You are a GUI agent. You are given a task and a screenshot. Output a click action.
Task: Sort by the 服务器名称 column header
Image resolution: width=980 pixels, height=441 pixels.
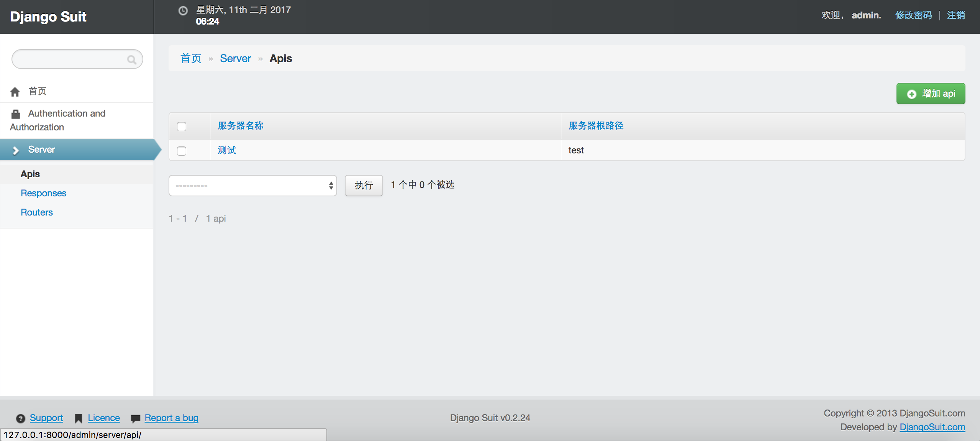click(240, 126)
